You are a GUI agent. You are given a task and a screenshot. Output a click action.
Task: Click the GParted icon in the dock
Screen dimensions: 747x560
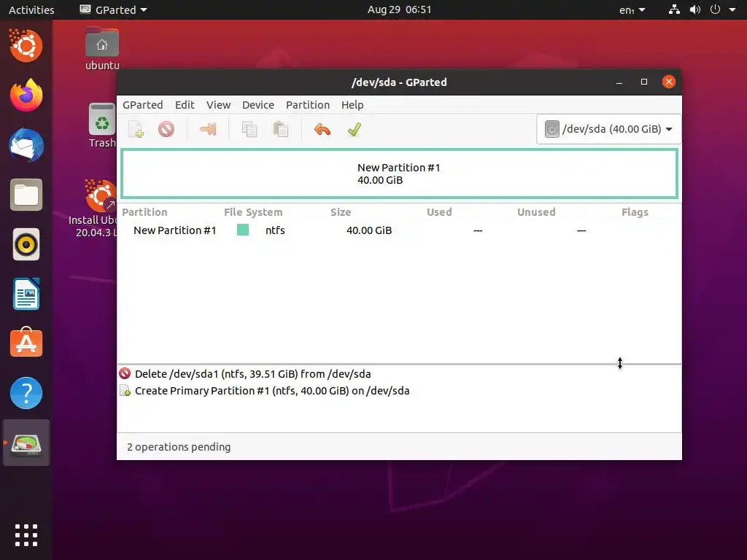pyautogui.click(x=26, y=443)
